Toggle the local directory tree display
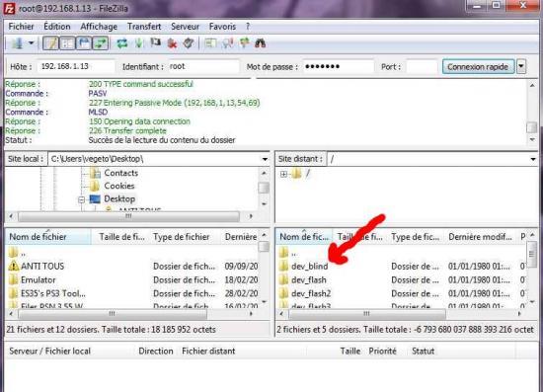 67,43
